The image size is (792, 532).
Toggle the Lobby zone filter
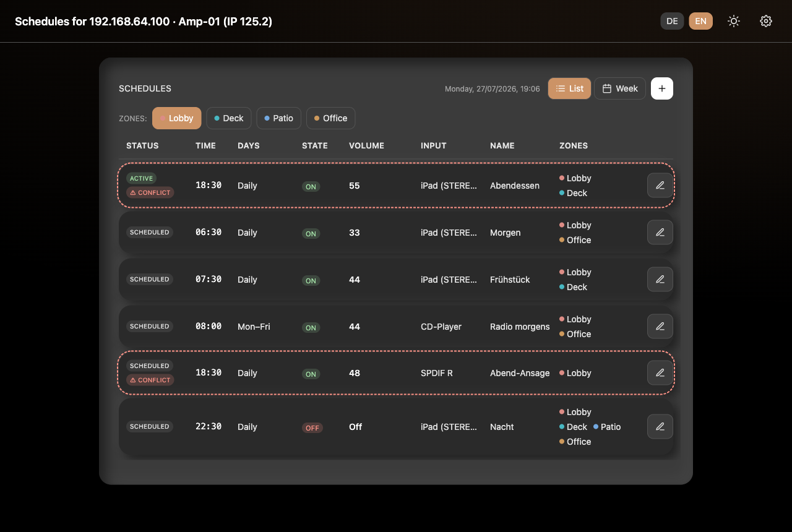[x=177, y=118]
